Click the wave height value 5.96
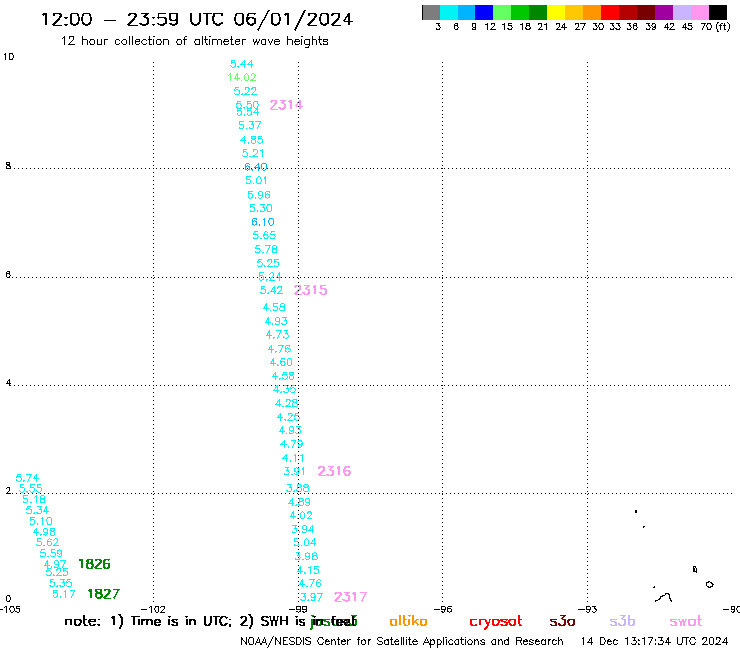 [x=259, y=195]
